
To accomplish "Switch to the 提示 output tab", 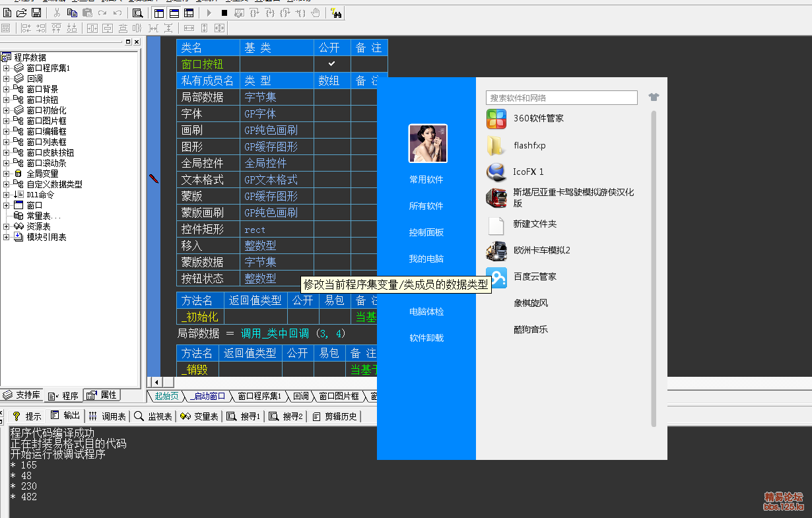I will tap(27, 416).
